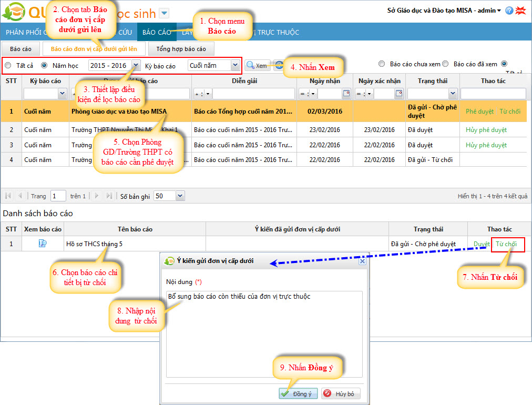Viewport: 532px width, 405px height.
Task: Click Hủy phê duyệt for the 23/02/2016 row
Action: [486, 130]
